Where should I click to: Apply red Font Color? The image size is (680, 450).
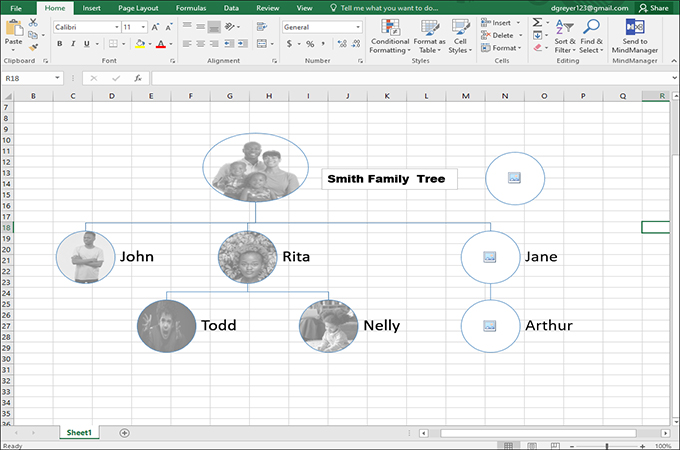tap(161, 44)
